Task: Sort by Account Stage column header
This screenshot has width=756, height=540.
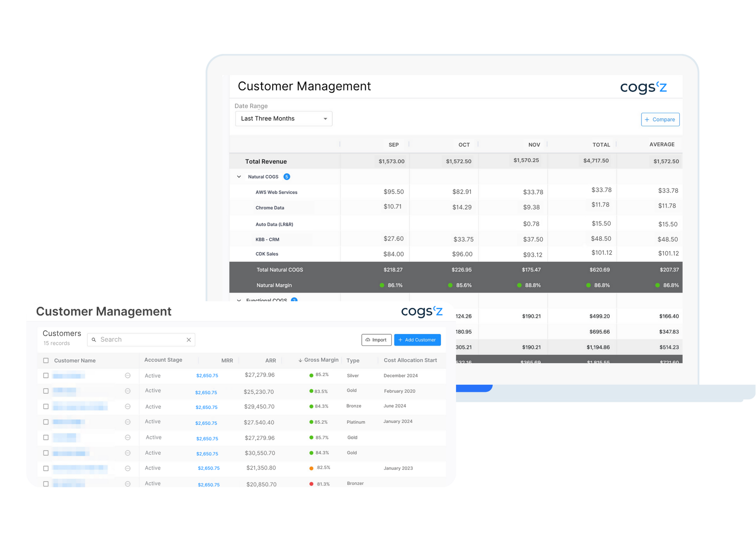Action: coord(163,360)
